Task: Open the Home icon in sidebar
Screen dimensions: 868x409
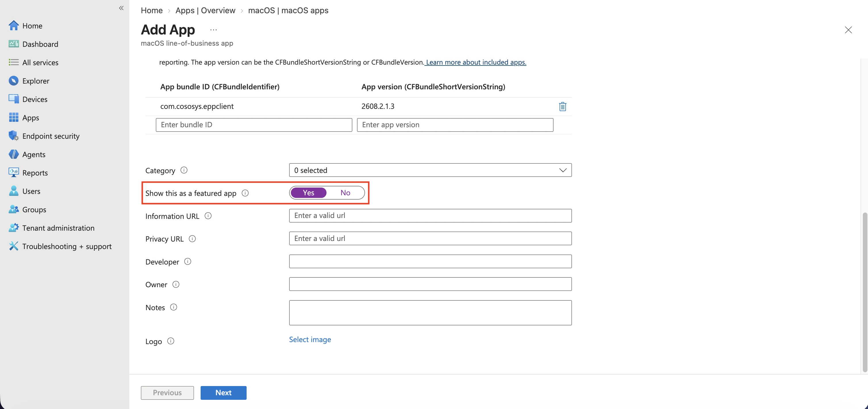Action: coord(14,26)
